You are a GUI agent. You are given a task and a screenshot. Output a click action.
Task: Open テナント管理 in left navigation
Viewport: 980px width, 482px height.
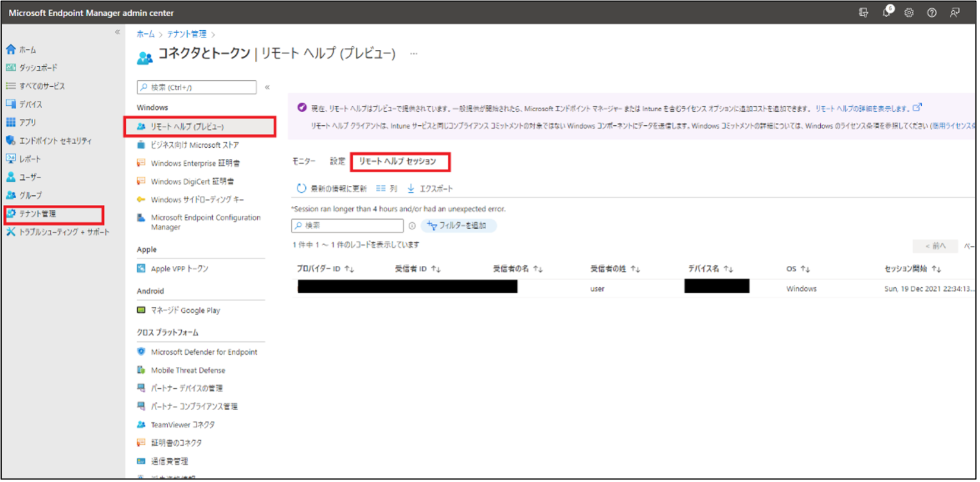tap(37, 214)
